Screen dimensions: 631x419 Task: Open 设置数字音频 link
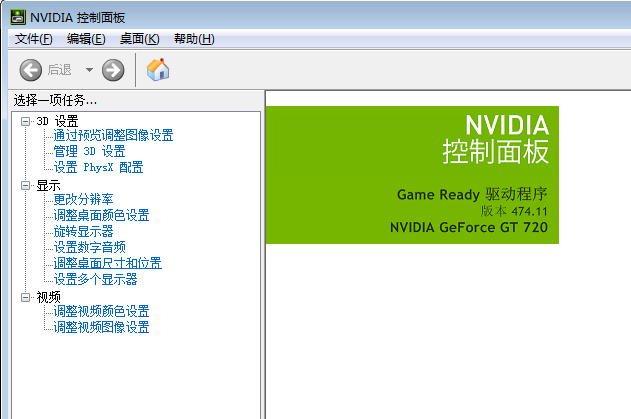(x=89, y=247)
